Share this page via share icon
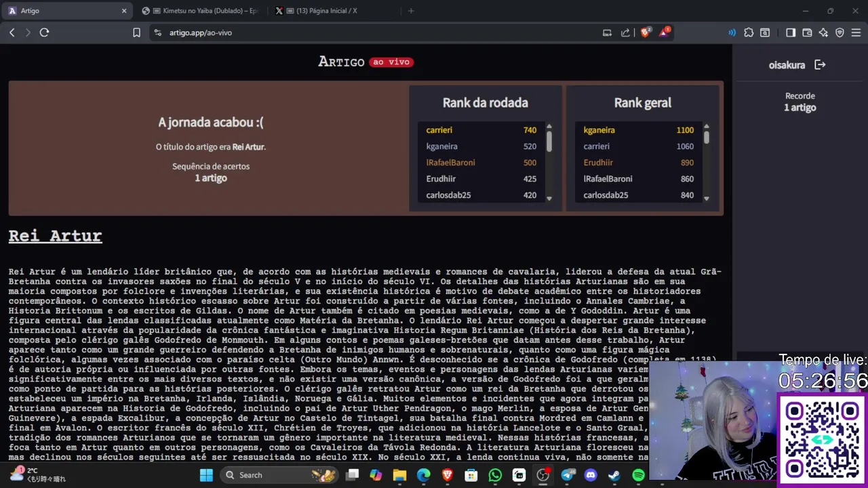The width and height of the screenshot is (868, 488). click(625, 33)
